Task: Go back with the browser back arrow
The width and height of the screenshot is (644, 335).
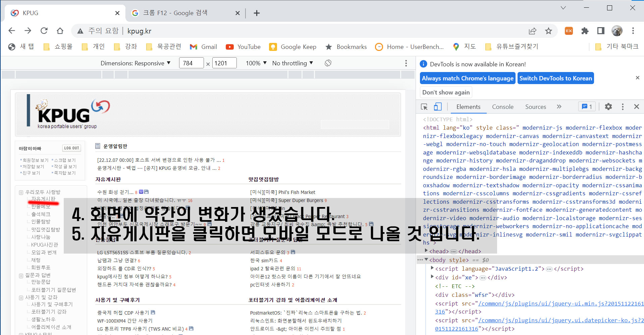Action: (x=12, y=31)
